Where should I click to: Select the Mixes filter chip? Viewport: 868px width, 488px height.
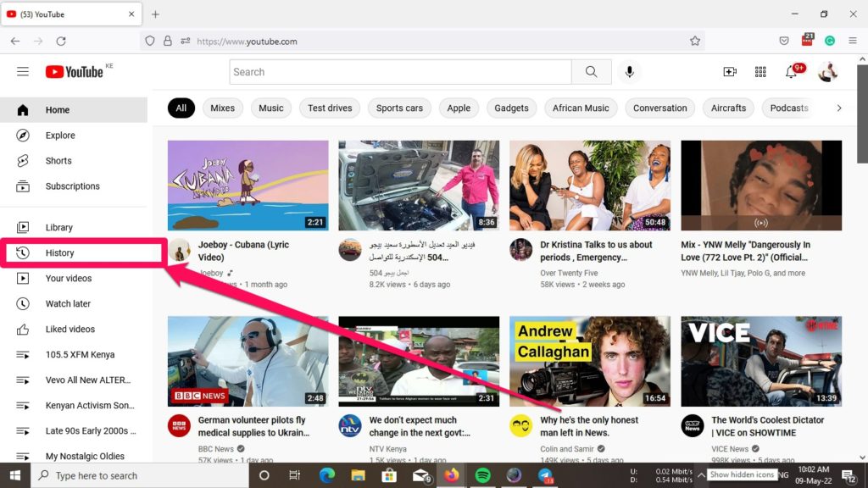click(x=223, y=108)
